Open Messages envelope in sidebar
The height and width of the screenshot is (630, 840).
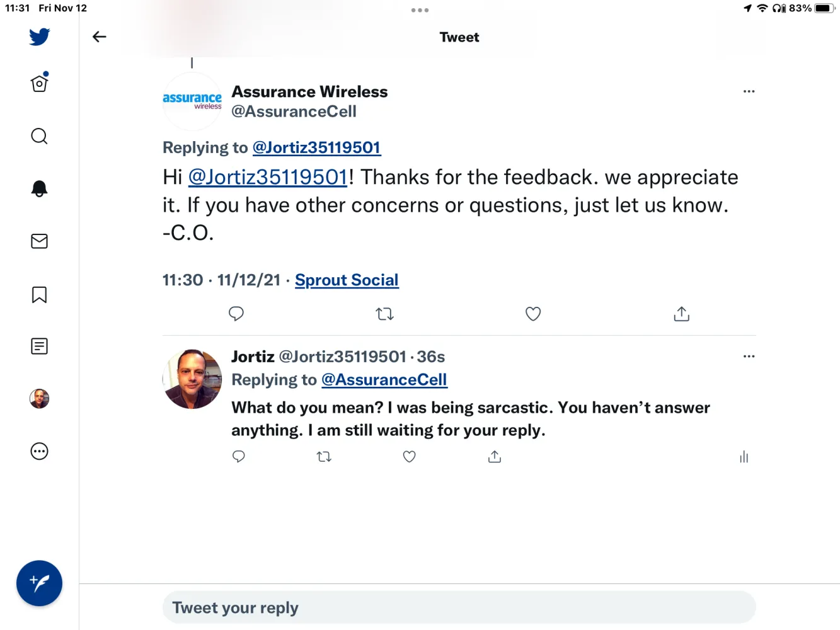(39, 241)
